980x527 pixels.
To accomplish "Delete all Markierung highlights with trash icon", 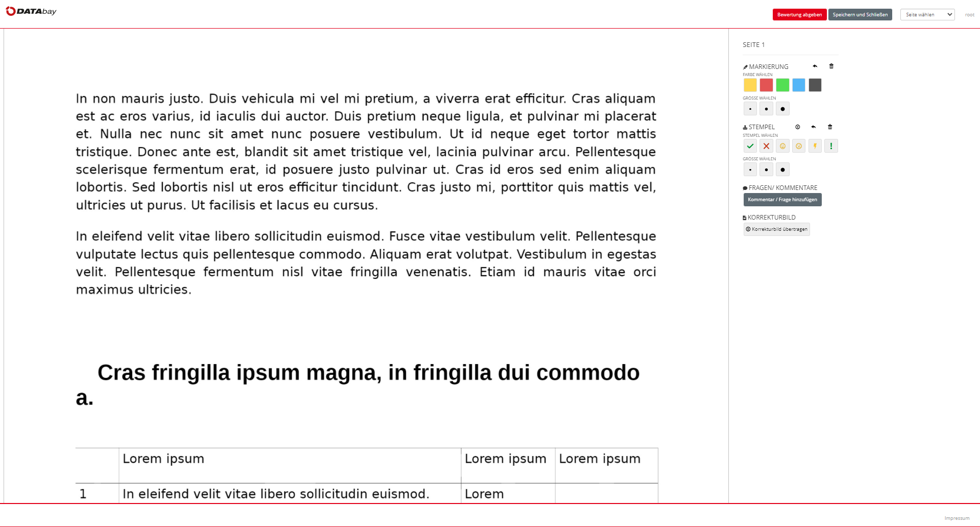I will [x=831, y=66].
